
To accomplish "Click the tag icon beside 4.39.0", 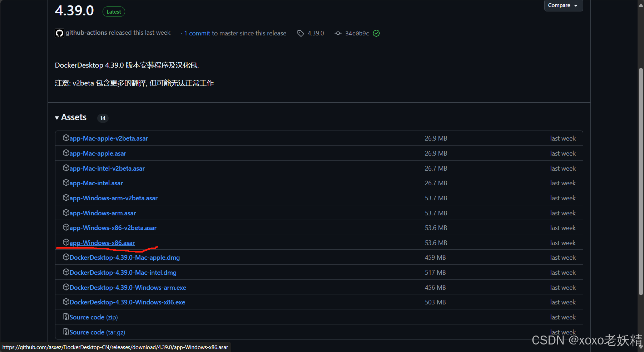I will click(301, 33).
